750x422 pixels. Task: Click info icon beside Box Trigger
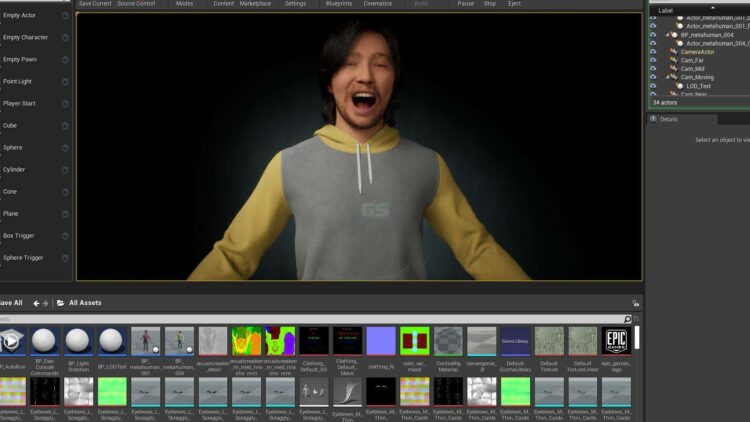pyautogui.click(x=65, y=236)
